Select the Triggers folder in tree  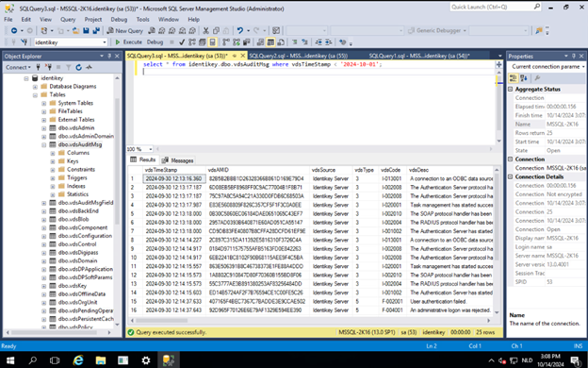click(x=77, y=177)
